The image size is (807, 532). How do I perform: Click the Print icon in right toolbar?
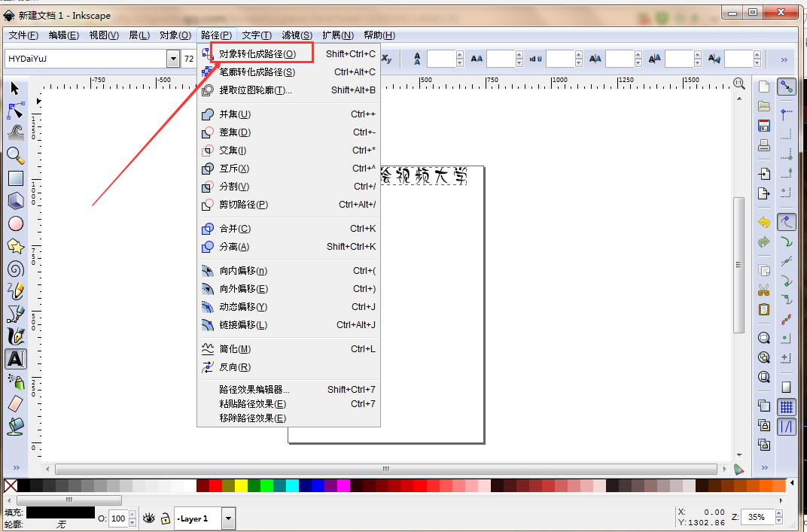pyautogui.click(x=764, y=145)
